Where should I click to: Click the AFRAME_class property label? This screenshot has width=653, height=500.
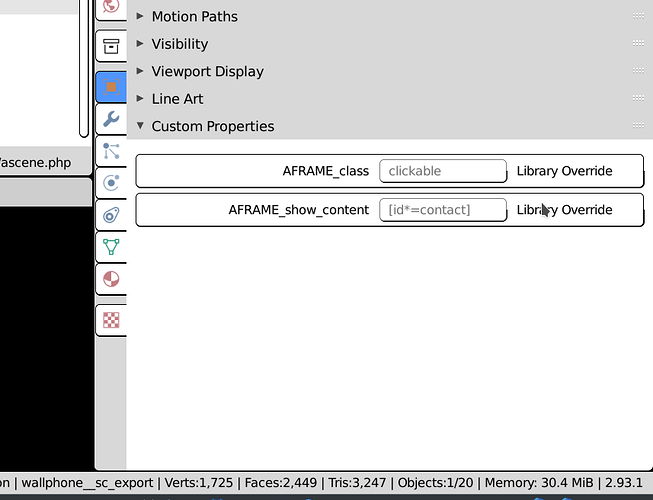326,171
